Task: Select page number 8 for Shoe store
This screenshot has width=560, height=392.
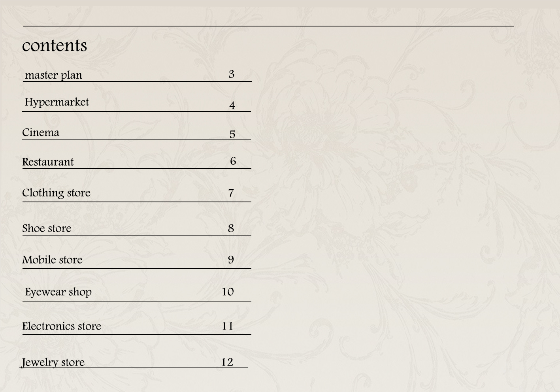Action: (x=231, y=228)
